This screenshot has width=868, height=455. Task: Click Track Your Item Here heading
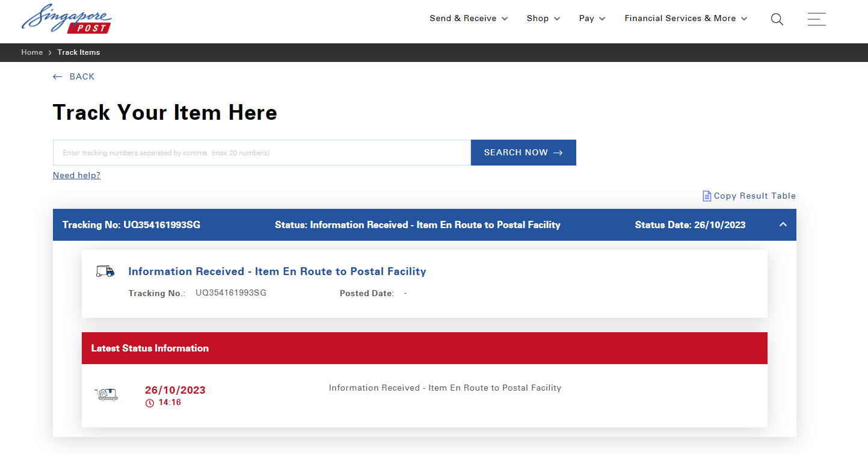[x=165, y=113]
